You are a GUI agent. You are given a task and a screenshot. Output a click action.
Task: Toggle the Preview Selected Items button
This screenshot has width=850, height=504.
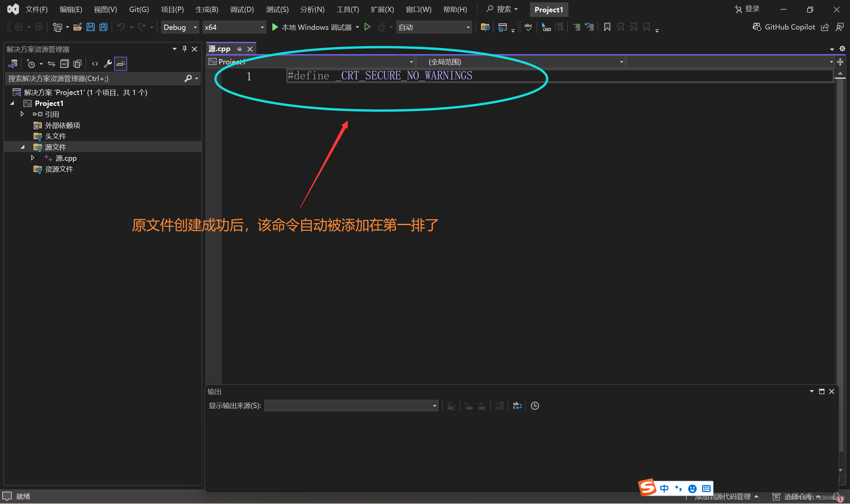pyautogui.click(x=121, y=64)
